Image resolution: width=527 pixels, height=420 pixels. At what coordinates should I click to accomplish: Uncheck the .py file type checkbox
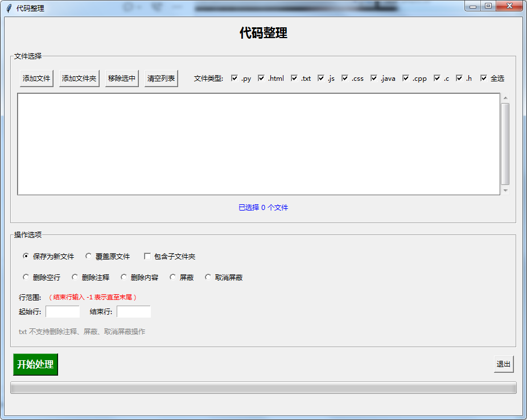pos(234,79)
